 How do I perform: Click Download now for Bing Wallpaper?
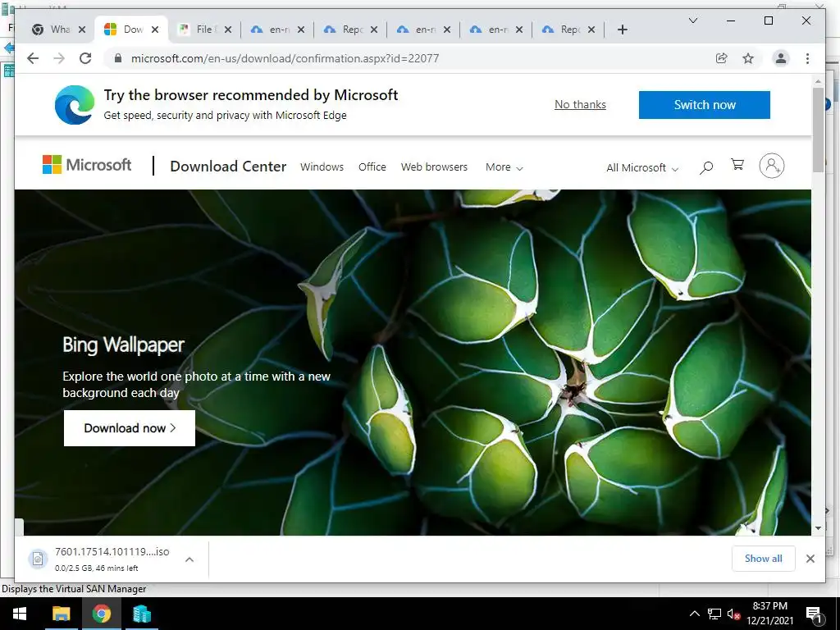tap(129, 428)
